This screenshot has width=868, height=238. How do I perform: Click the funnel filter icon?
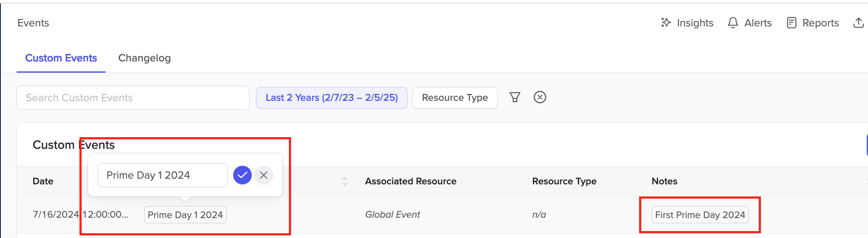click(x=515, y=97)
